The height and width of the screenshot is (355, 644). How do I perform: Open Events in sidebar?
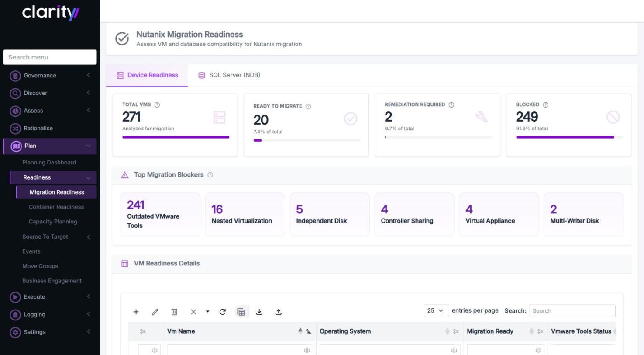tap(31, 251)
